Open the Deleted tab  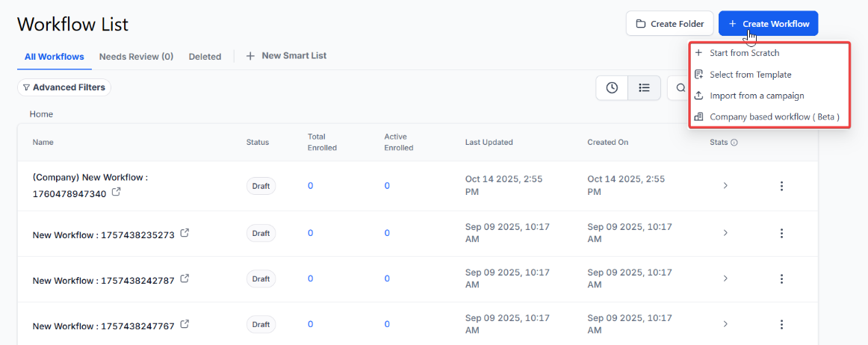(x=205, y=57)
